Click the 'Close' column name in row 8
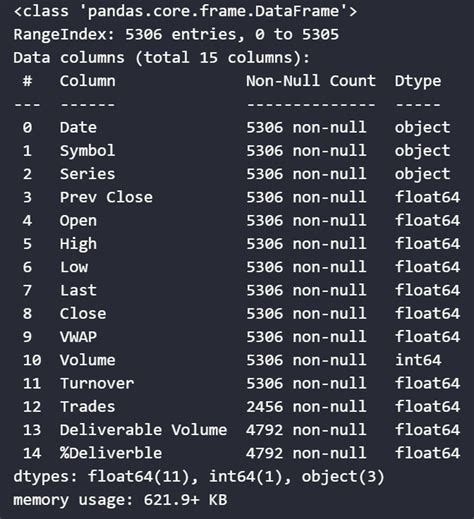The image size is (474, 519). coord(83,314)
